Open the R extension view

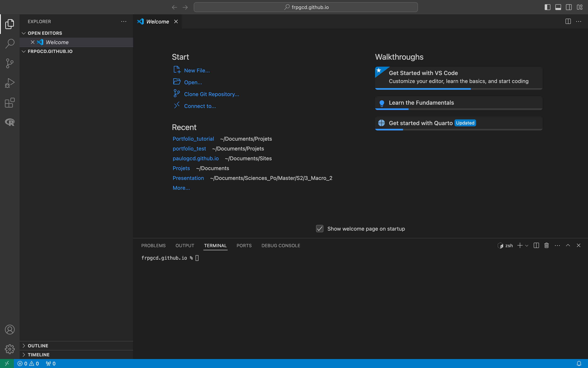pyautogui.click(x=10, y=122)
